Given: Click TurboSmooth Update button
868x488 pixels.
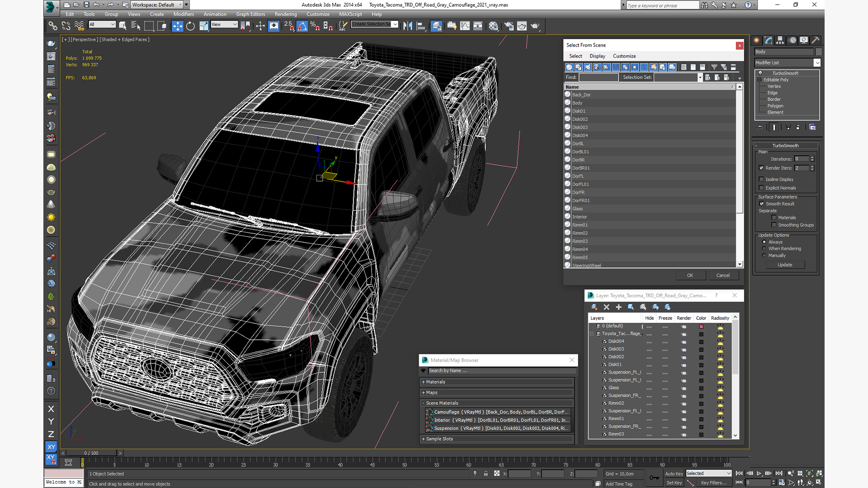Looking at the screenshot, I should coord(785,265).
